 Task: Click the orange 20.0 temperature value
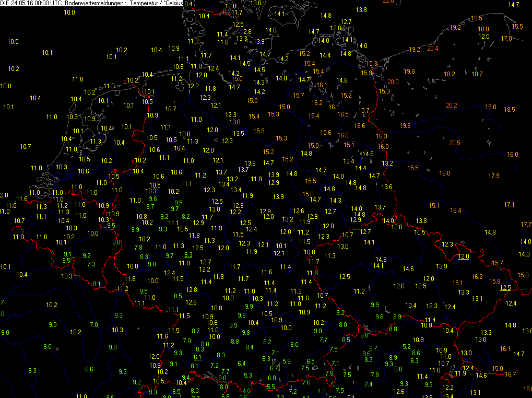pos(393,82)
